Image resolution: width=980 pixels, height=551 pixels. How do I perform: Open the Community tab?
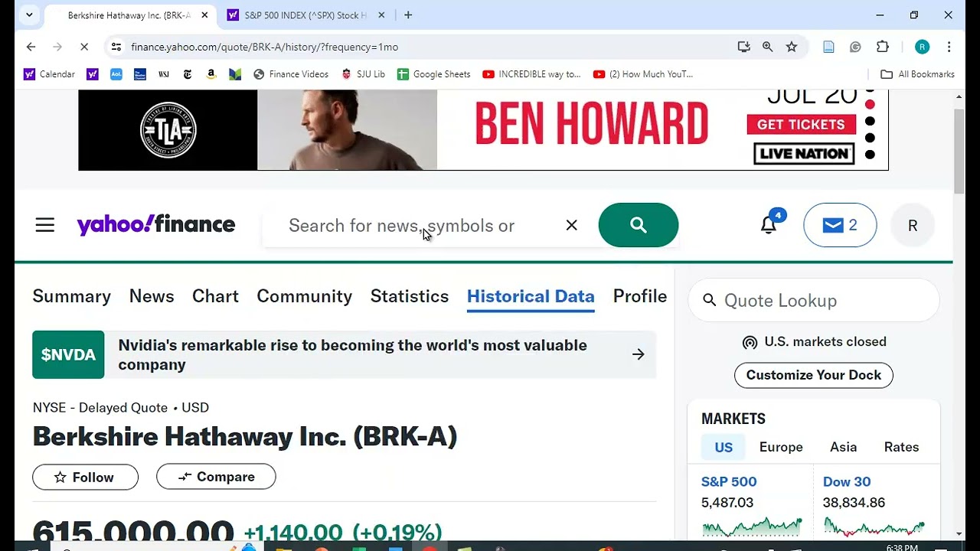(x=305, y=296)
